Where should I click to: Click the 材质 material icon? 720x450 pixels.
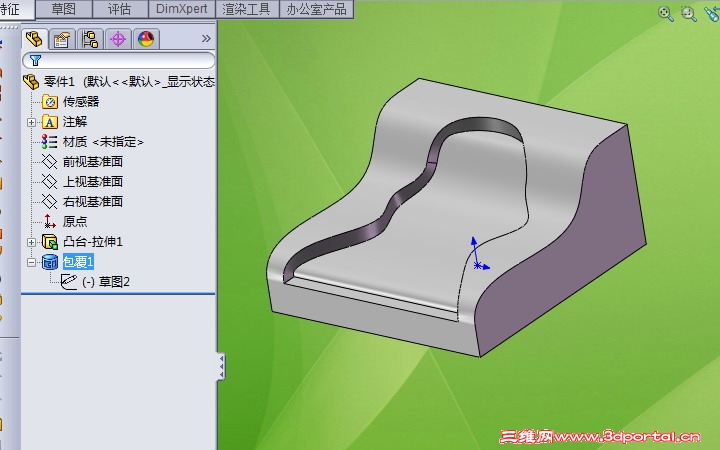[49, 142]
